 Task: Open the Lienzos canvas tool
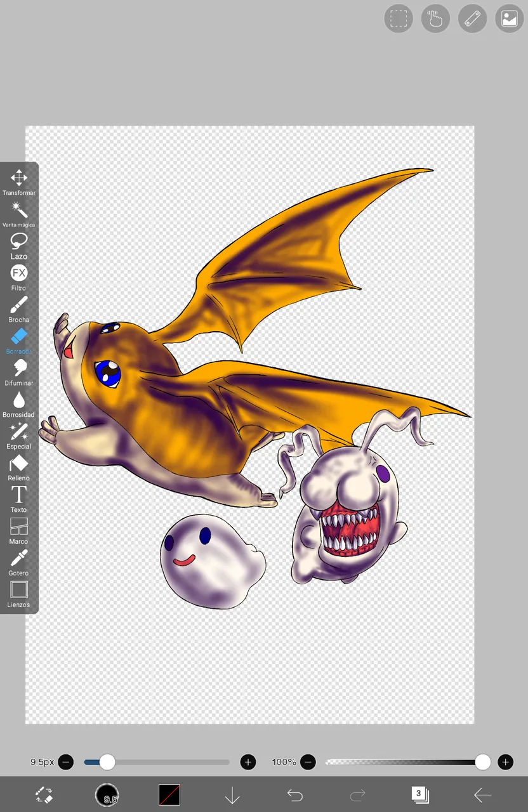pos(18,595)
